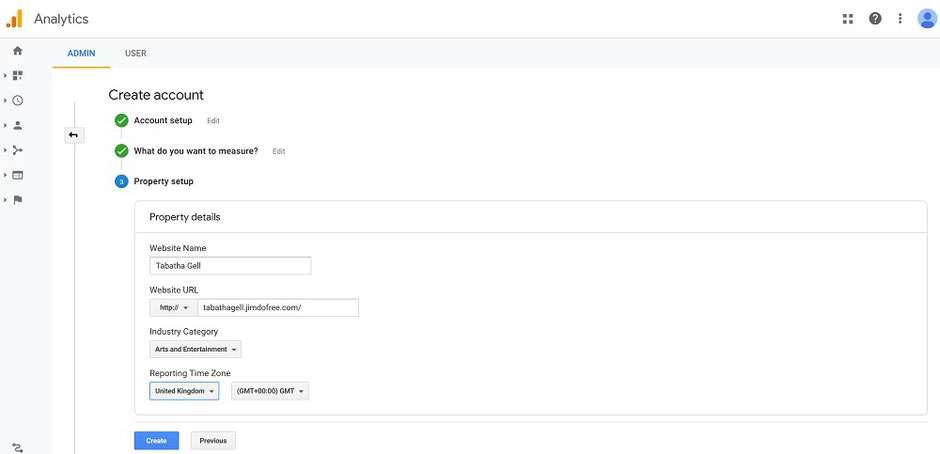Image resolution: width=940 pixels, height=454 pixels.
Task: Click the Previous button
Action: point(213,441)
